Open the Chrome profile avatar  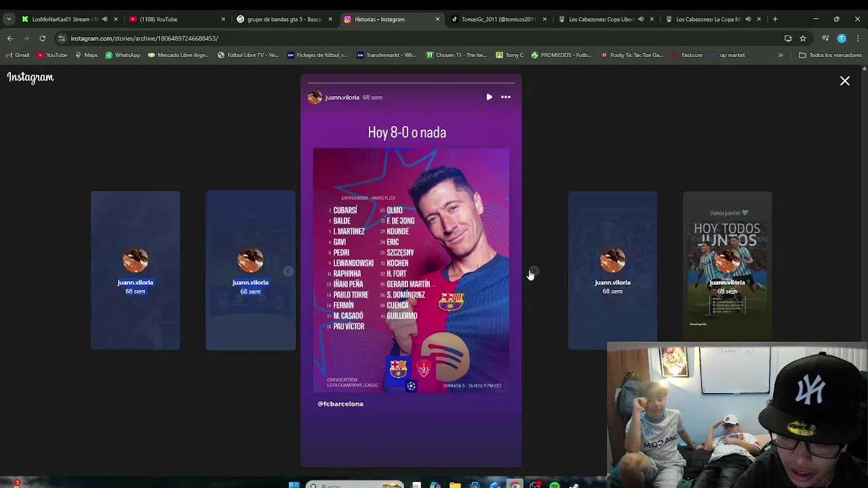pos(842,39)
